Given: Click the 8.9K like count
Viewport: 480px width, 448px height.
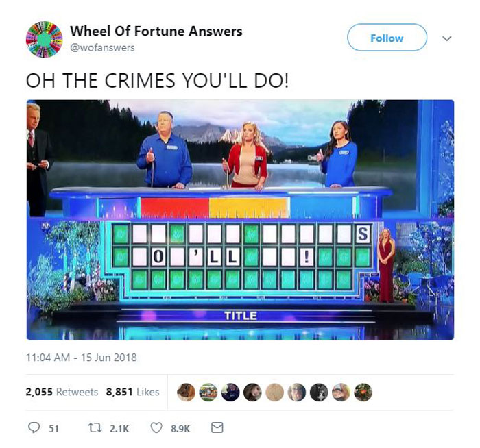Looking at the screenshot, I should [x=180, y=428].
